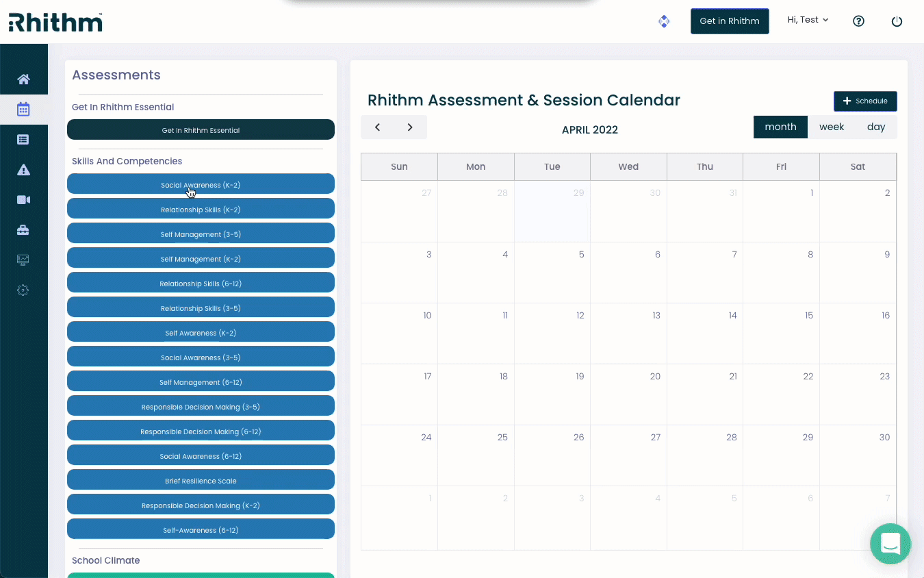
Task: Select April 18 on the calendar
Action: pos(476,394)
